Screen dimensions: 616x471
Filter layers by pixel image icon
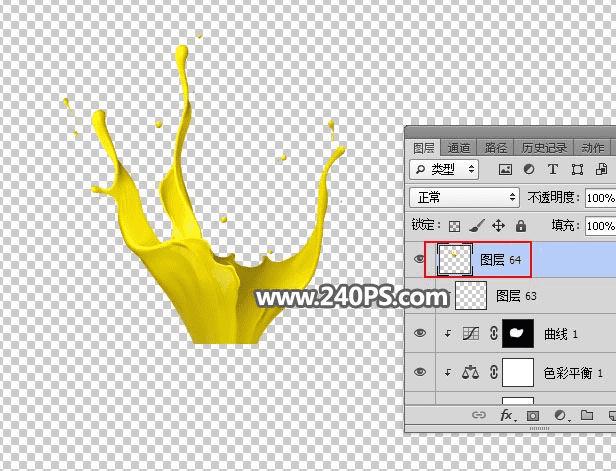[505, 170]
